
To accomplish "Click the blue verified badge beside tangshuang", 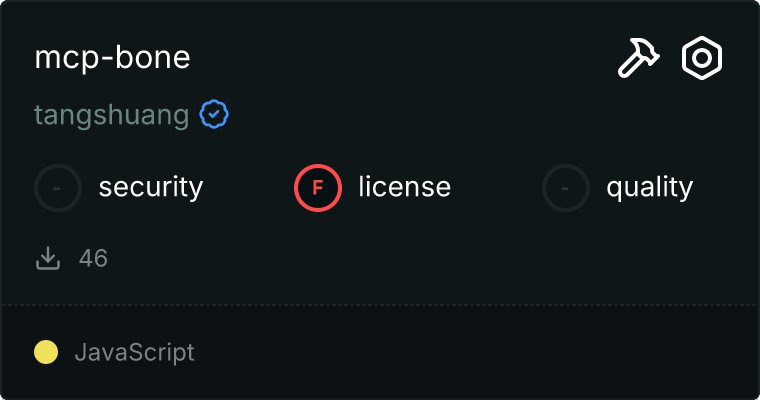I will coord(214,115).
